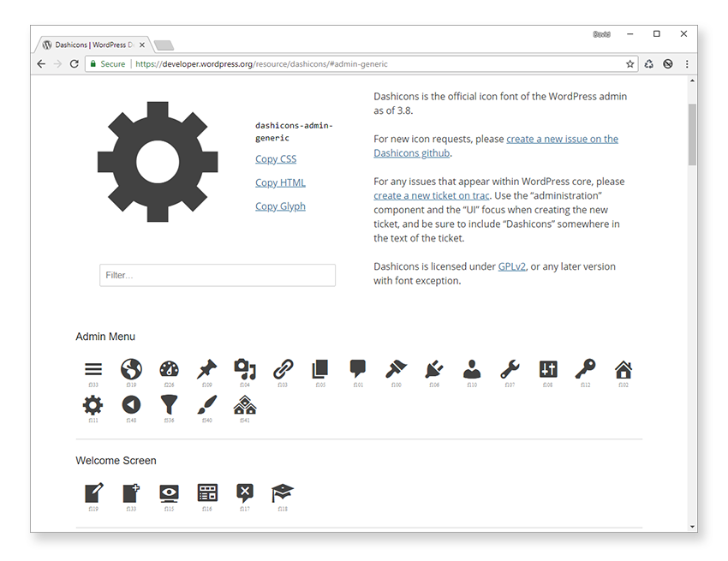Click the address bar URL
Viewport: 728px width, 561px height.
(261, 64)
